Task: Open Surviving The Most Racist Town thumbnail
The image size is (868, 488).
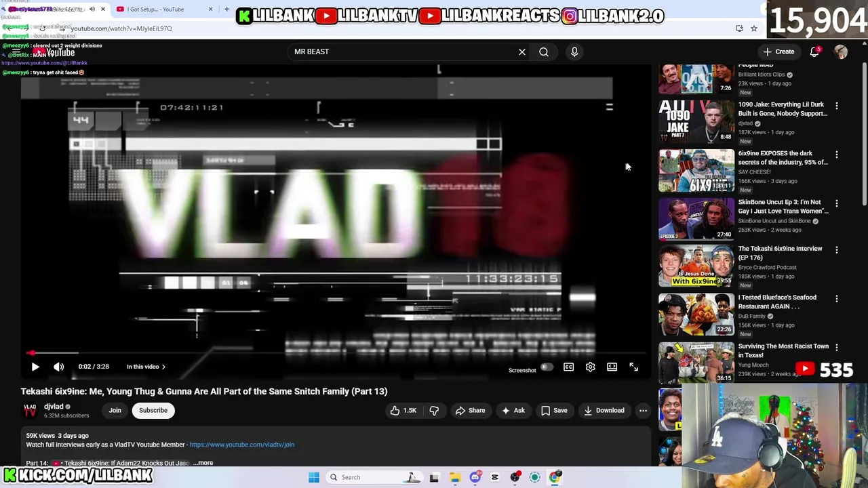Action: pos(696,363)
